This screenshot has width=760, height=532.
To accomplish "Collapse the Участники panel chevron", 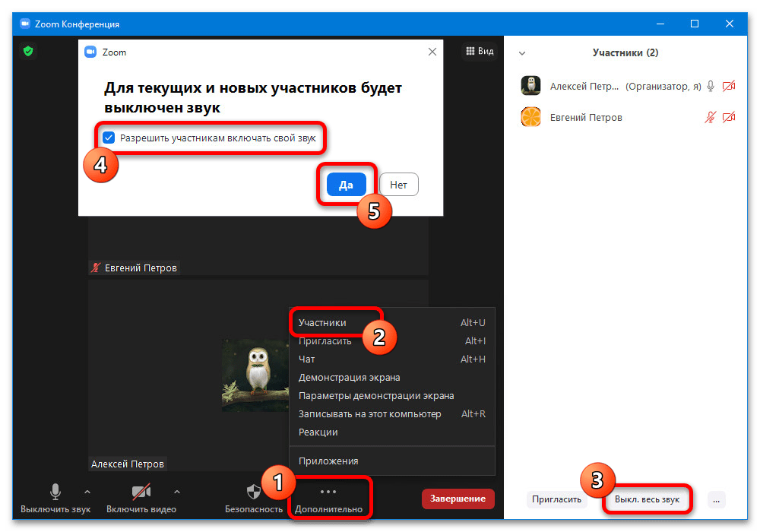I will coord(522,52).
